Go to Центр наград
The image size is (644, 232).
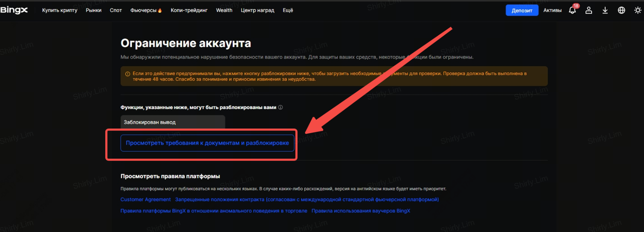(258, 10)
